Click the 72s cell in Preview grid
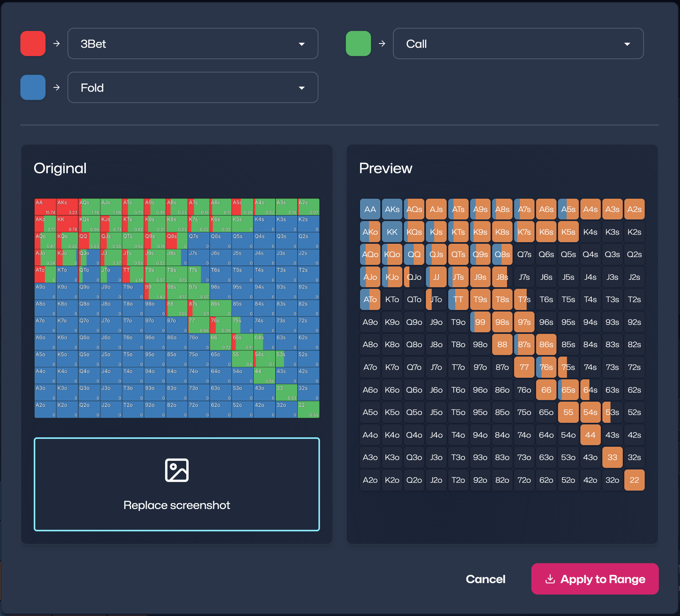Viewport: 680px width, 616px height. pyautogui.click(x=634, y=367)
